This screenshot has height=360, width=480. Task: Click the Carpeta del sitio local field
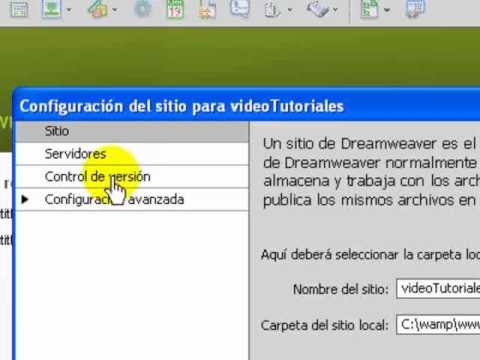tap(438, 324)
